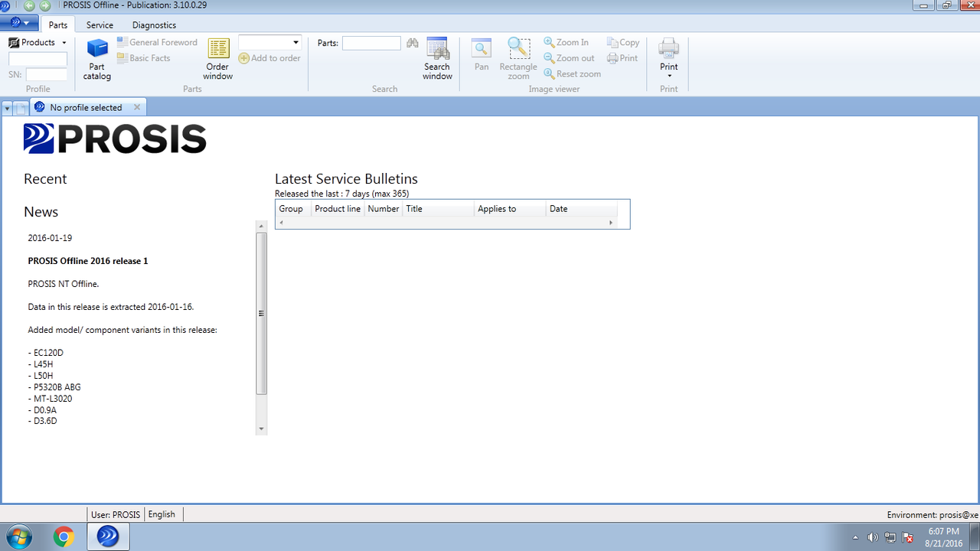
Task: Click Copy in Image viewer group
Action: coord(623,43)
